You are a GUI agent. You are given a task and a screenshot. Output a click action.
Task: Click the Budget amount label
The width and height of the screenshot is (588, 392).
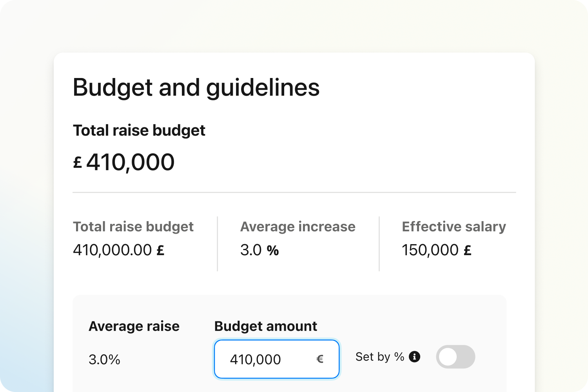[266, 326]
